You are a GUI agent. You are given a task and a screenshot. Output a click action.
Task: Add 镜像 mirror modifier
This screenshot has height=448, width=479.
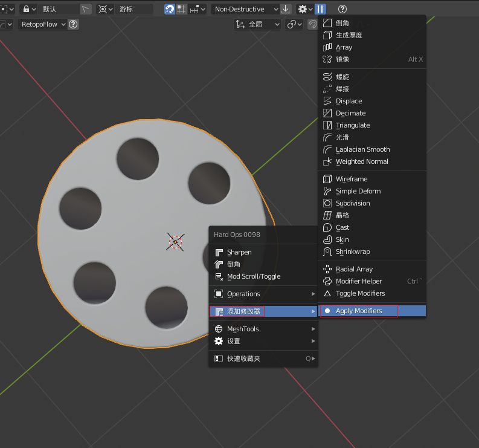[371, 59]
